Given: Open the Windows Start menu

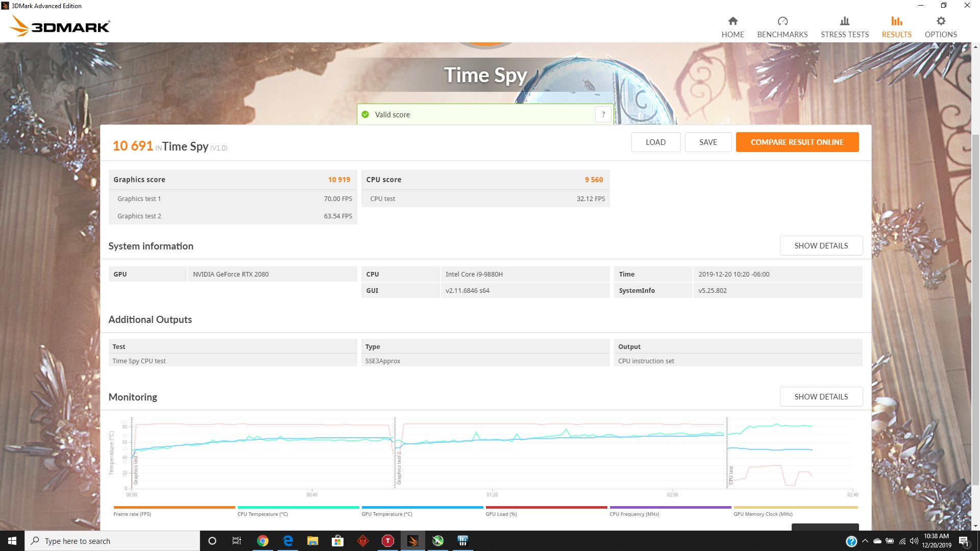Looking at the screenshot, I should (x=12, y=541).
